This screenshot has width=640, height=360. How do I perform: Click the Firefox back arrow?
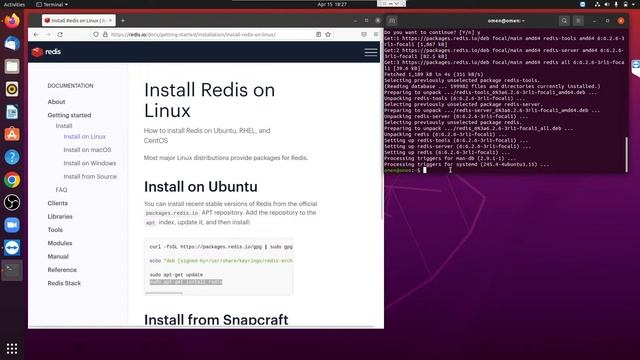[x=36, y=35]
